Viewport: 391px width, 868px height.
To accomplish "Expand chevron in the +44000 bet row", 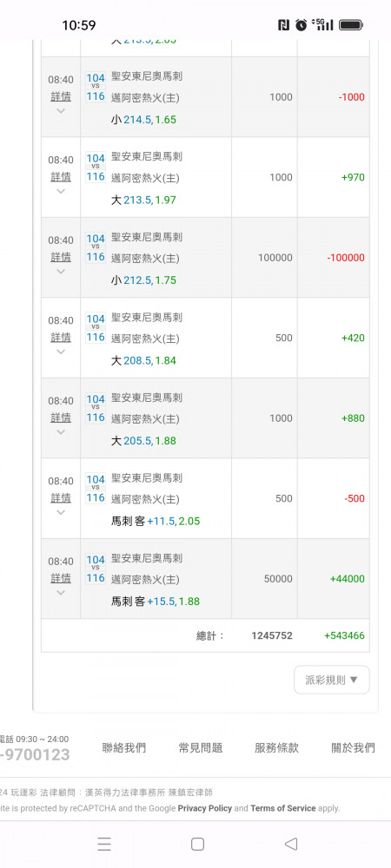I will pos(61,592).
